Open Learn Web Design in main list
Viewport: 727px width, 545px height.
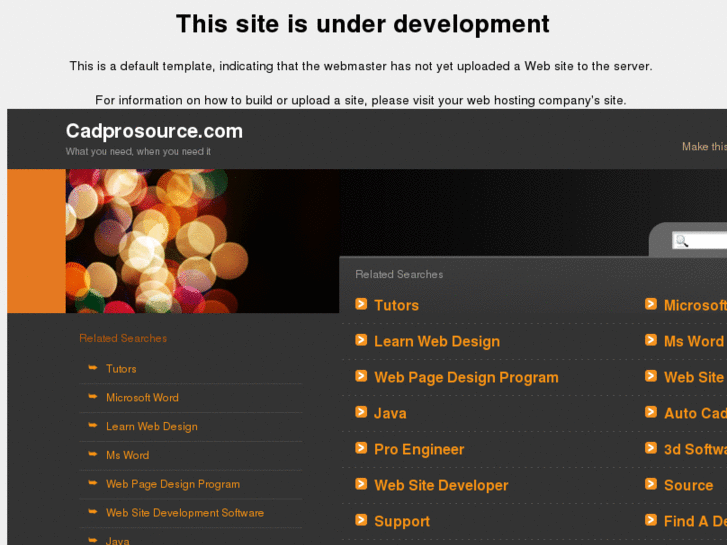point(437,341)
